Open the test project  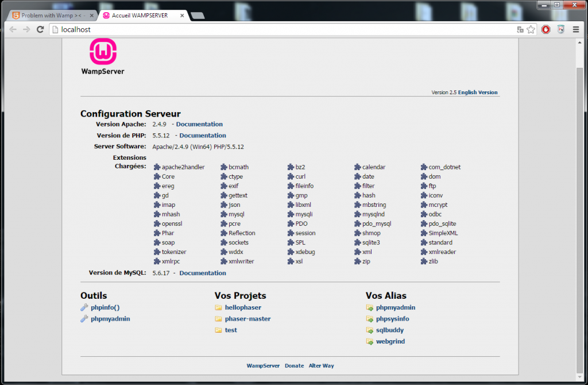click(231, 330)
